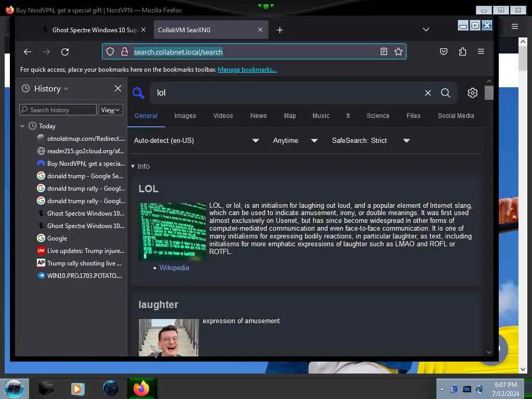Switch to the Map tab
Viewport: 532px width, 399px height.
click(290, 116)
